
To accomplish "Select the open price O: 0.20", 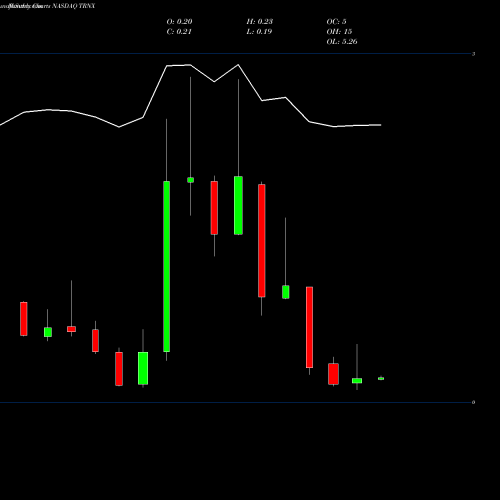I will [179, 22].
